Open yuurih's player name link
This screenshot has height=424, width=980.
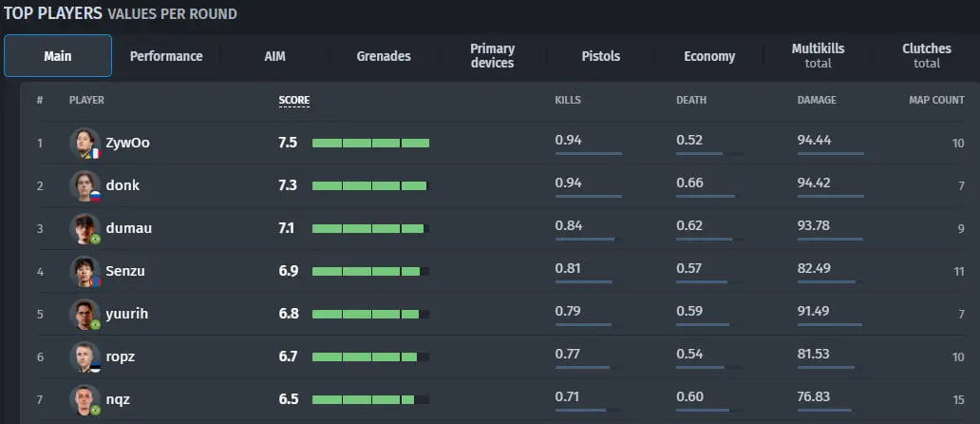pos(127,314)
